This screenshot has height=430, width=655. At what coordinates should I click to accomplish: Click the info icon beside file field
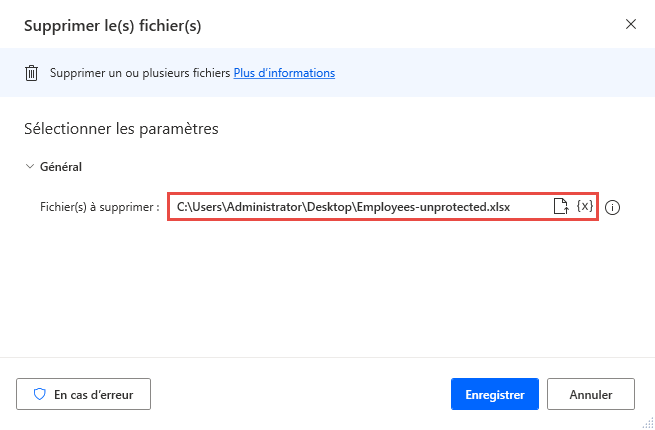[614, 208]
